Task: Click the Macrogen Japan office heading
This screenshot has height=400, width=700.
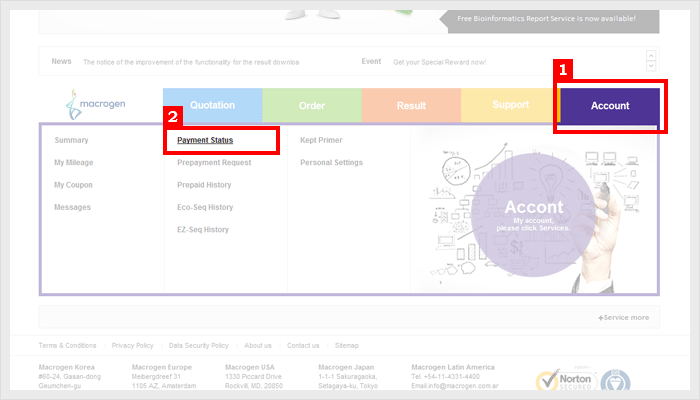Action: 346,367
